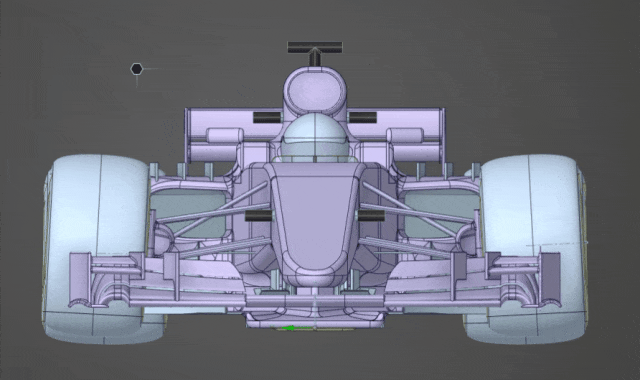Click the oval airbox intake opening
Viewport: 640px width, 380px height.
point(315,92)
